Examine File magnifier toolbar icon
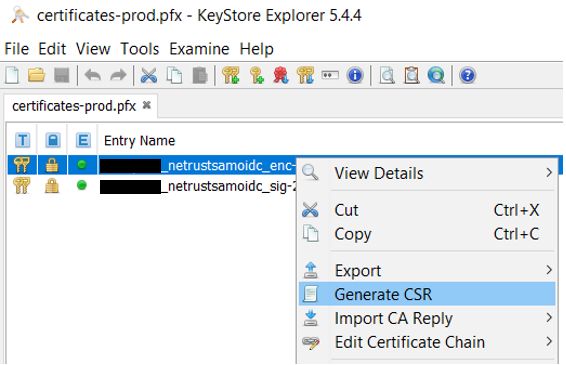This screenshot has height=365, width=566. point(387,75)
